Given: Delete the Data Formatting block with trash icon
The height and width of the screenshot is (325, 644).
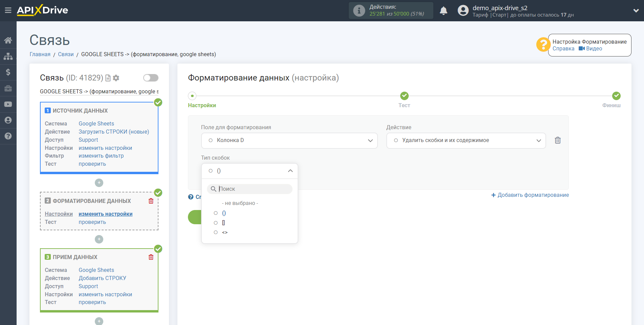Looking at the screenshot, I should click(x=151, y=201).
